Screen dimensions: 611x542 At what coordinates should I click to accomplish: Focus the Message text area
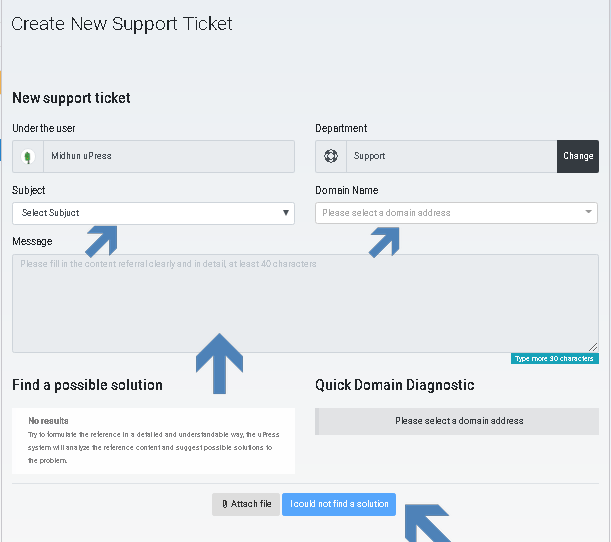305,304
